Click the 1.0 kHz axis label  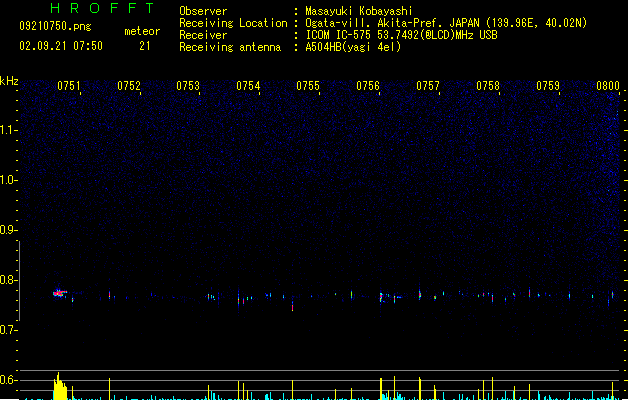click(8, 180)
